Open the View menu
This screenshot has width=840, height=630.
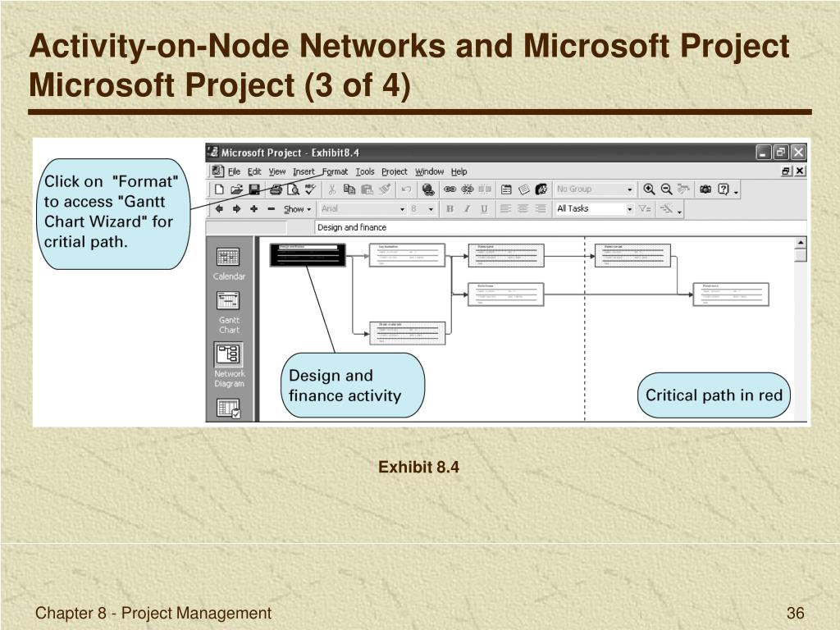tap(277, 171)
